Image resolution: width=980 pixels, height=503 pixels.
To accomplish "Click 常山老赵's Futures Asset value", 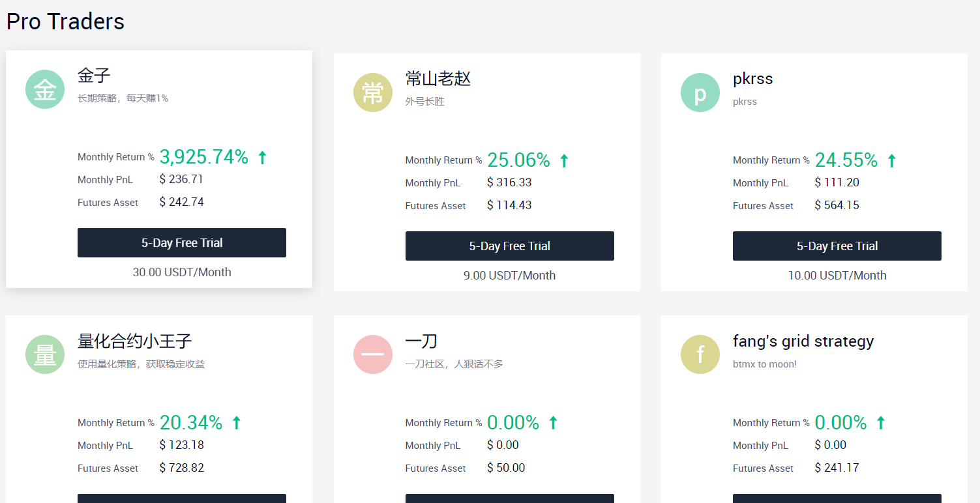I will pyautogui.click(x=509, y=205).
